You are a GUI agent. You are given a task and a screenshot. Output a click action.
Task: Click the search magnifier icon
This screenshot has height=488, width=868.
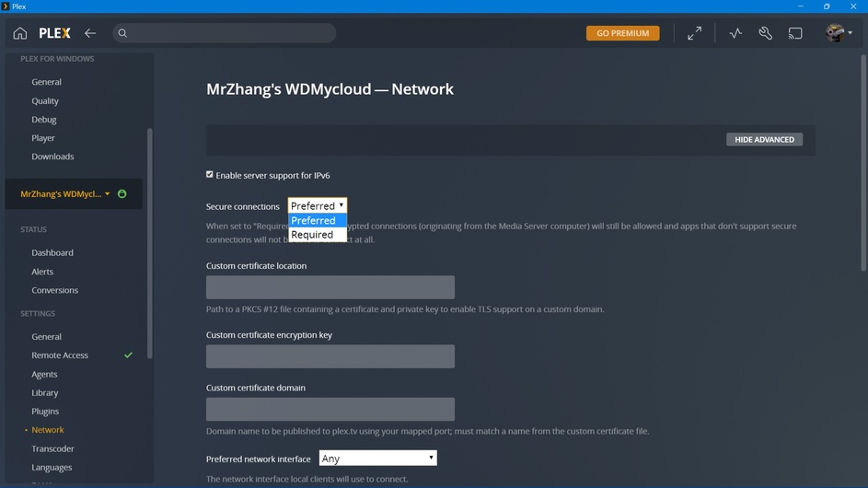[x=123, y=33]
